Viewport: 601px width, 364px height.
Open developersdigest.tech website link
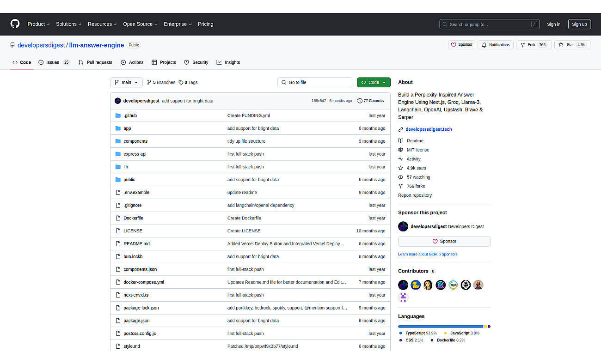[x=429, y=129]
